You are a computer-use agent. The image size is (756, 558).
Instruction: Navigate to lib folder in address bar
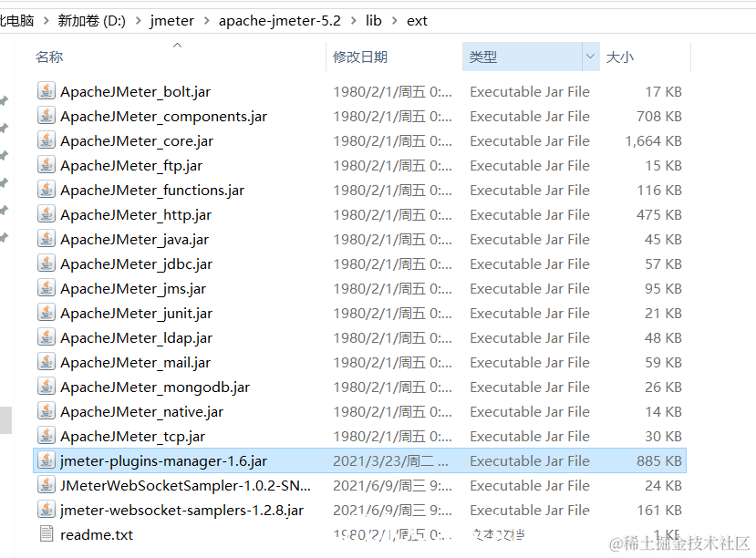(x=374, y=21)
